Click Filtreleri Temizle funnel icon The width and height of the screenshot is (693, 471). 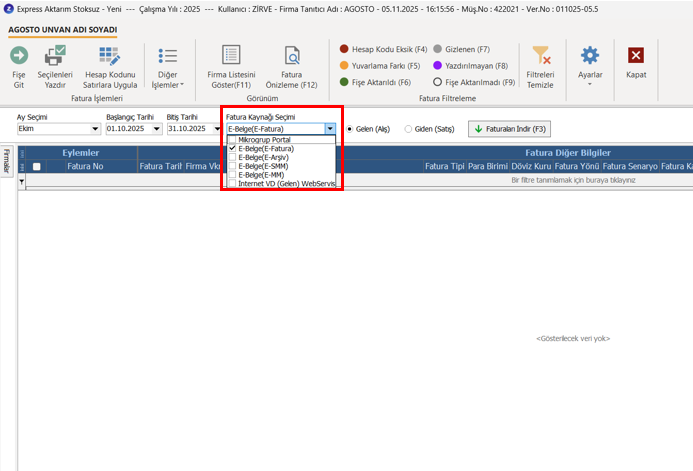point(541,56)
